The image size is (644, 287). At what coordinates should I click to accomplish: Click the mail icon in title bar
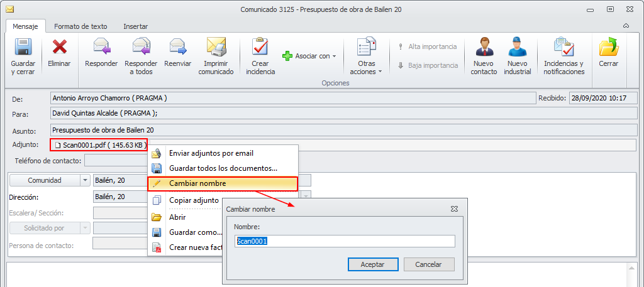tap(10, 9)
